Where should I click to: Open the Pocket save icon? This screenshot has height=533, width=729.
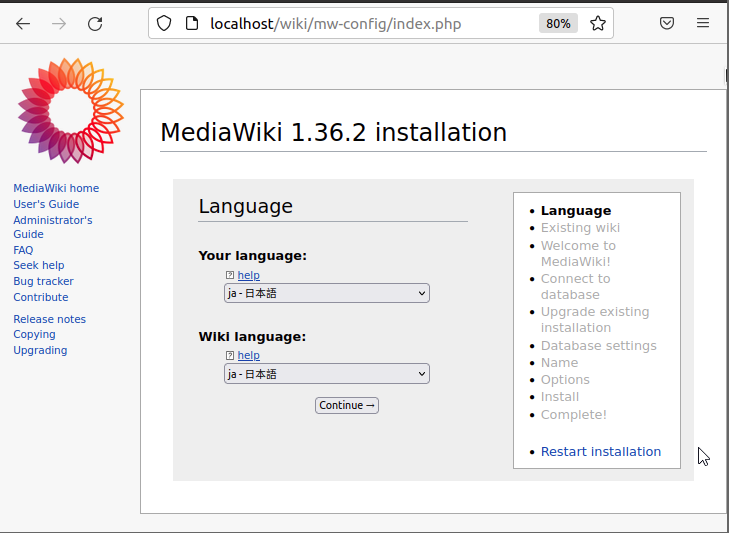tap(667, 23)
